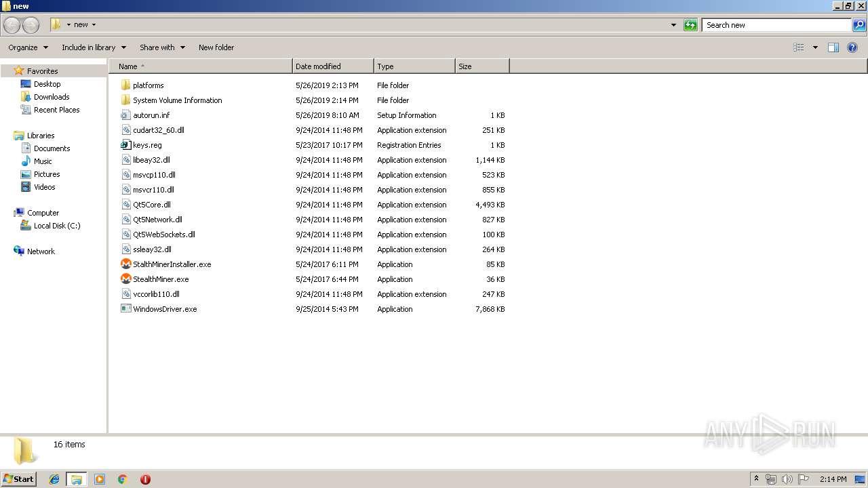
Task: Open Pictures library in navigation pane
Action: [x=47, y=174]
